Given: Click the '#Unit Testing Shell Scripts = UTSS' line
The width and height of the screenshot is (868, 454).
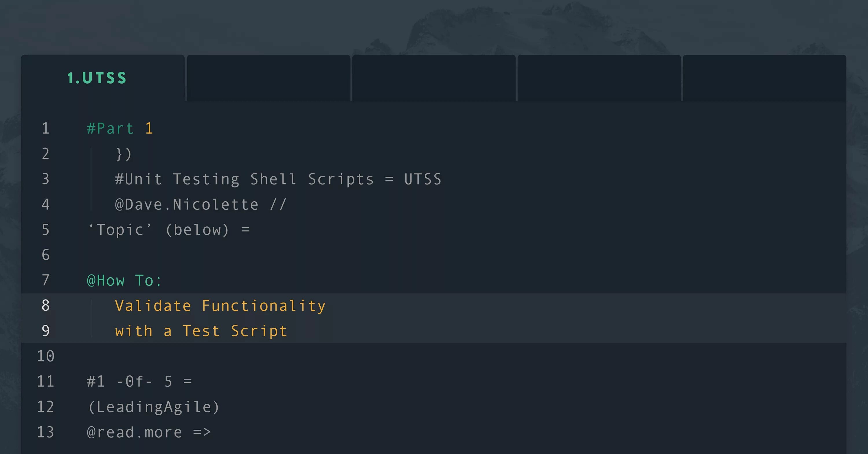Looking at the screenshot, I should [278, 179].
